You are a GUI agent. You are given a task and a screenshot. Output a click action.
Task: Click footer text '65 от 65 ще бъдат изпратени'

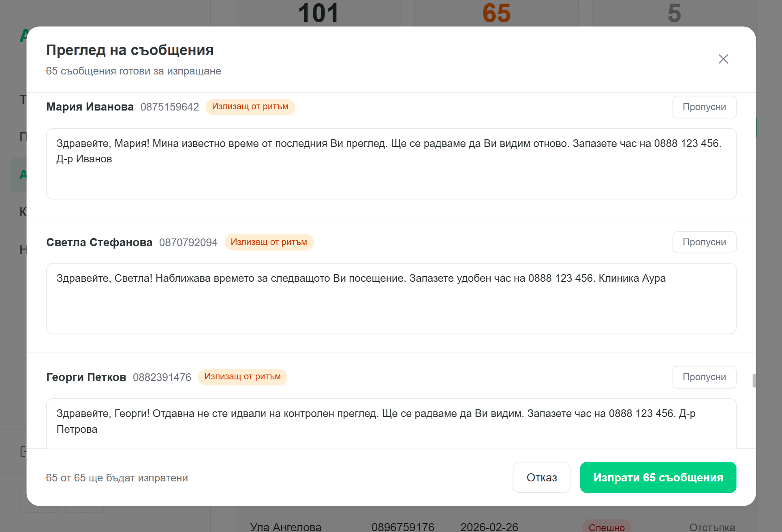click(117, 478)
